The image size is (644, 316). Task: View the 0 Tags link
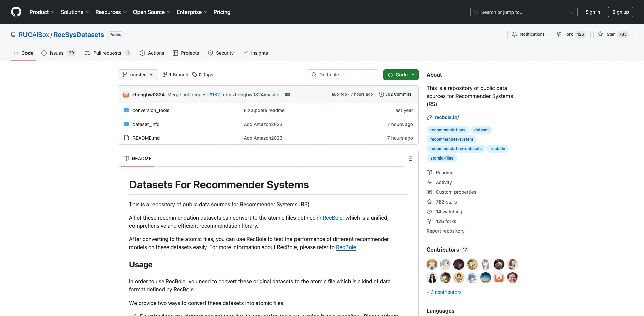203,75
